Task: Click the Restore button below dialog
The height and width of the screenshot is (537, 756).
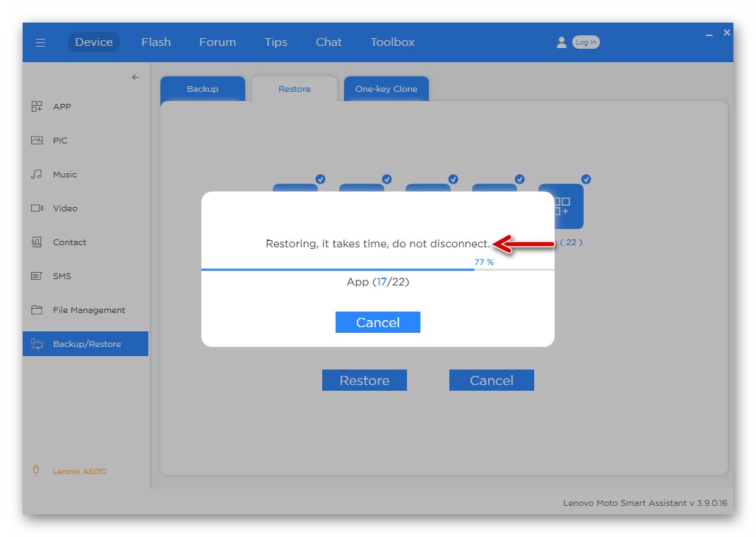Action: point(365,380)
